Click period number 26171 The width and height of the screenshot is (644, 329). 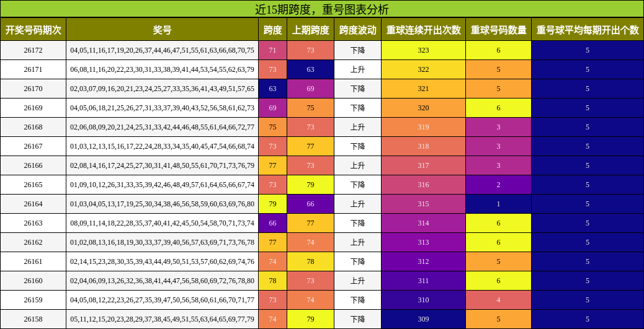[x=34, y=70]
